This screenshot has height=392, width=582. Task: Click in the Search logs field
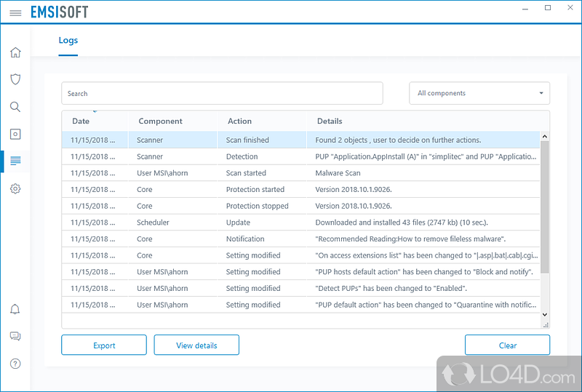coord(222,93)
